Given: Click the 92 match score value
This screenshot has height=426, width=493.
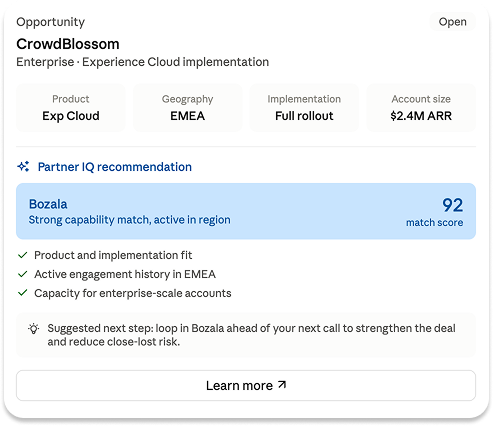Looking at the screenshot, I should [452, 205].
